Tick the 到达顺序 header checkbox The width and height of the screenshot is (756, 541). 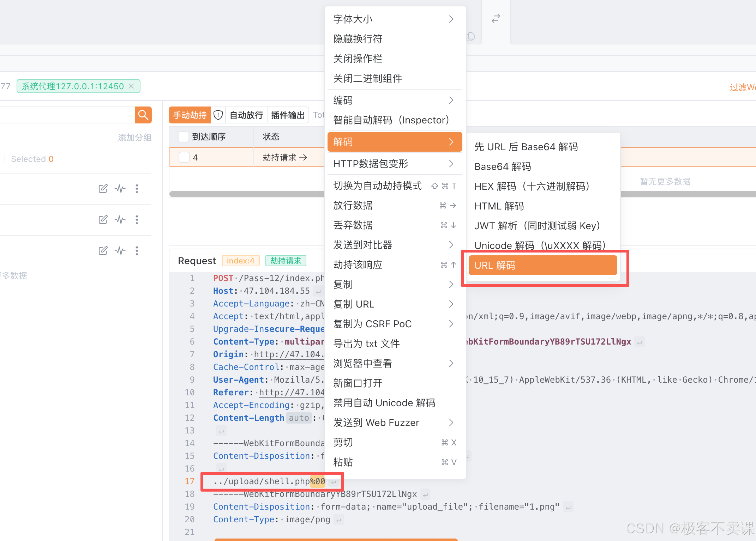point(184,136)
